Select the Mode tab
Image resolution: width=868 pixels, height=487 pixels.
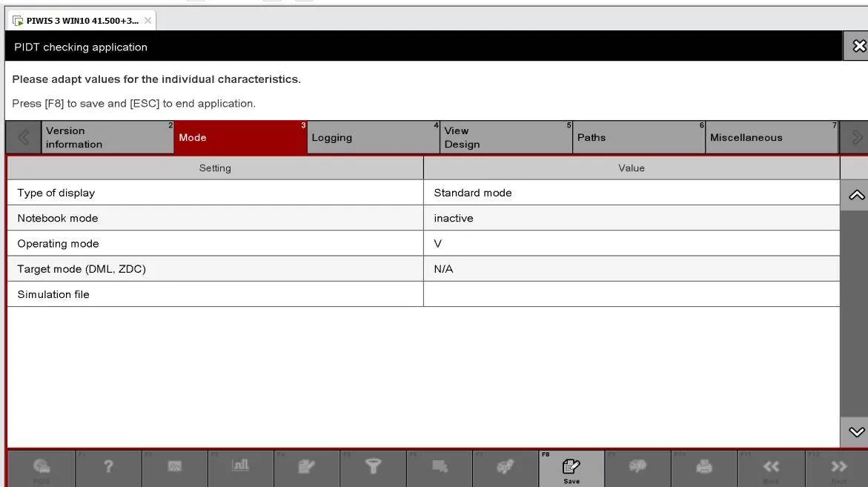240,137
